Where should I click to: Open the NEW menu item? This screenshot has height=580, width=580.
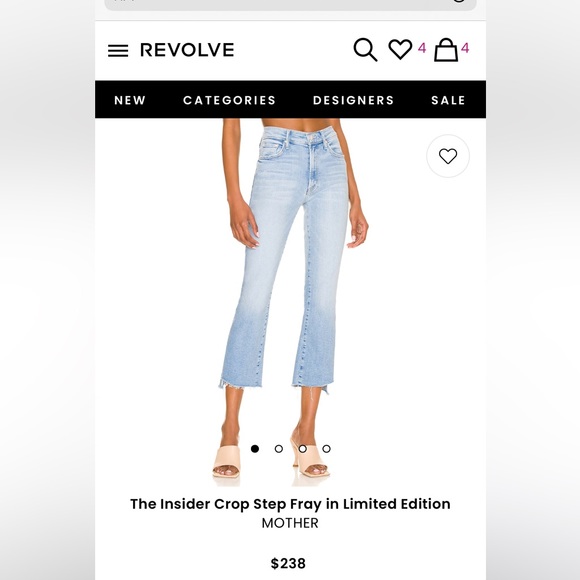point(130,100)
